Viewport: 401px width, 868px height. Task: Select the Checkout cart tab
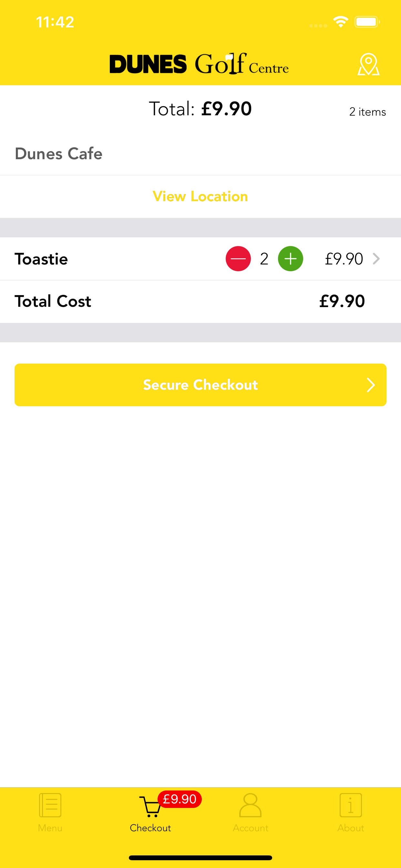coord(150,812)
